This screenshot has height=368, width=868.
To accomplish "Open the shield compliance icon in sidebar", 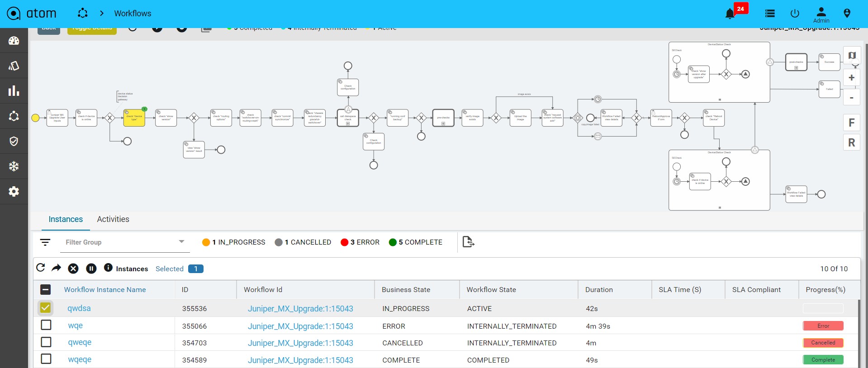I will tap(14, 142).
